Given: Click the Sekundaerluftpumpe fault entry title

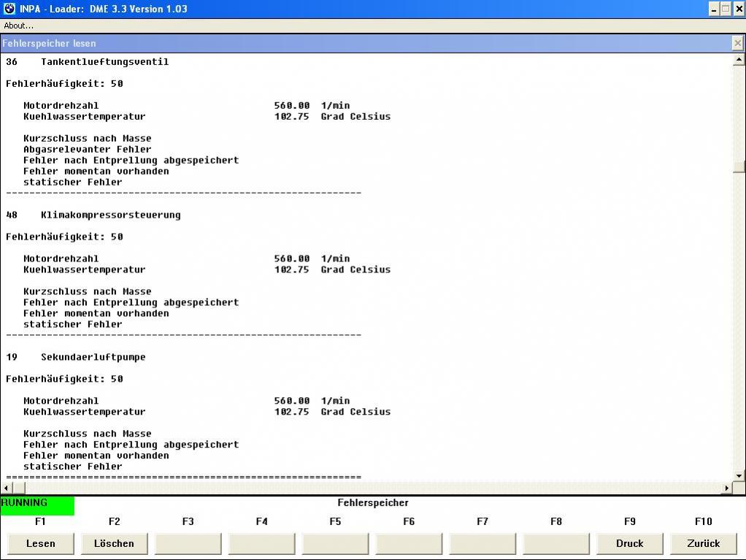Looking at the screenshot, I should click(x=93, y=357).
